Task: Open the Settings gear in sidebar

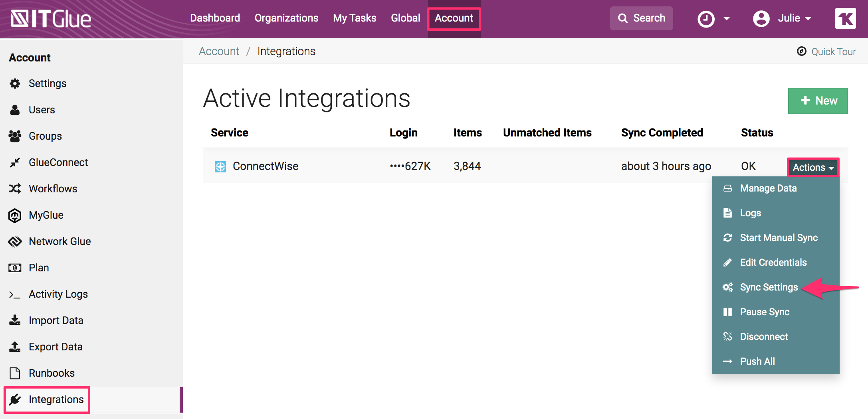Action: [15, 83]
